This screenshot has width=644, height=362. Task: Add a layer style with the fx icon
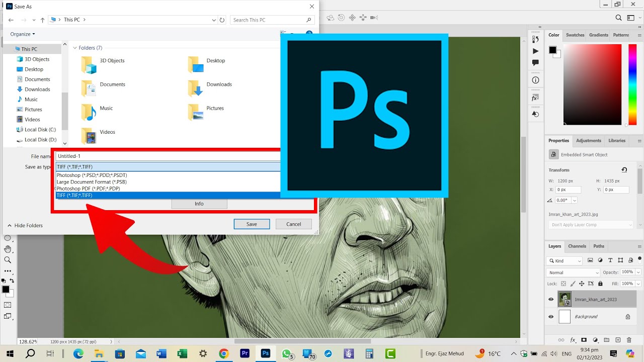[573, 340]
